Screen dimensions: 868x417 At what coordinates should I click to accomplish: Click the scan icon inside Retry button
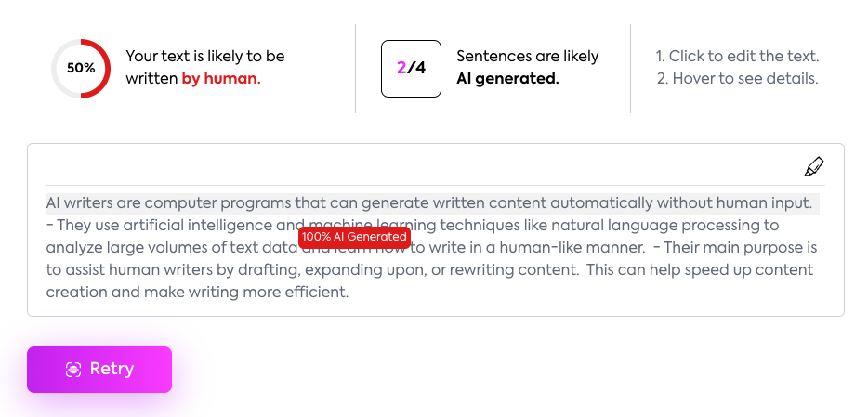[x=73, y=370]
